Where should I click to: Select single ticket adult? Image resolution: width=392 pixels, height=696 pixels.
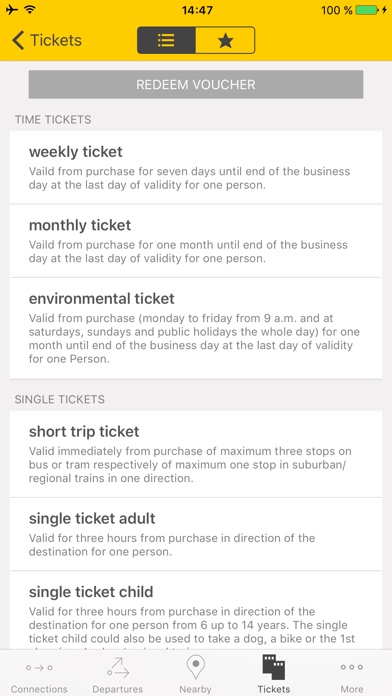196,534
